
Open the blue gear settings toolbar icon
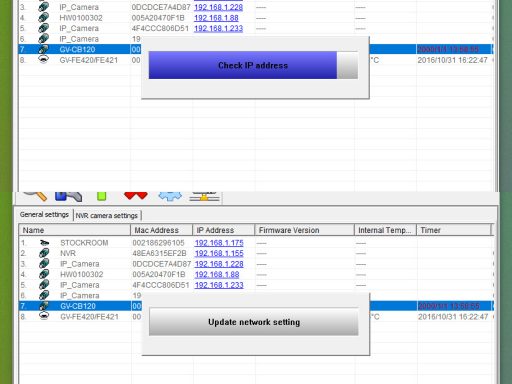coord(170,196)
